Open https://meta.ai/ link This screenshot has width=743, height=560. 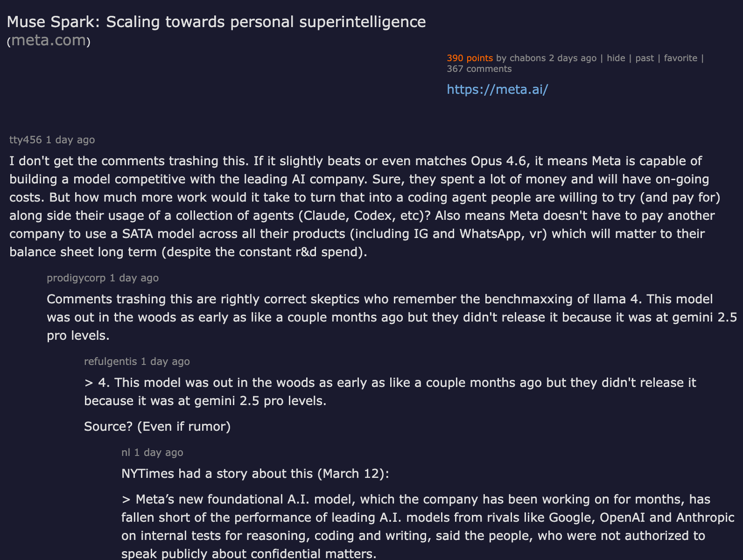497,89
